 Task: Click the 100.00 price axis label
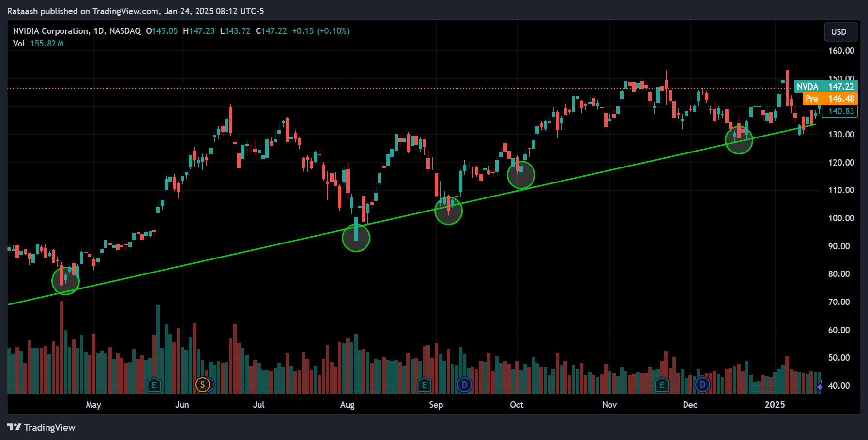click(x=841, y=218)
